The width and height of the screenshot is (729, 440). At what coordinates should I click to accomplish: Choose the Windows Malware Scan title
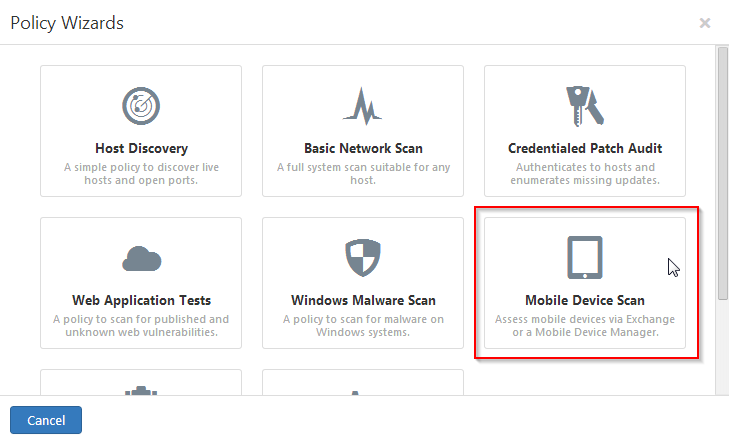[363, 300]
